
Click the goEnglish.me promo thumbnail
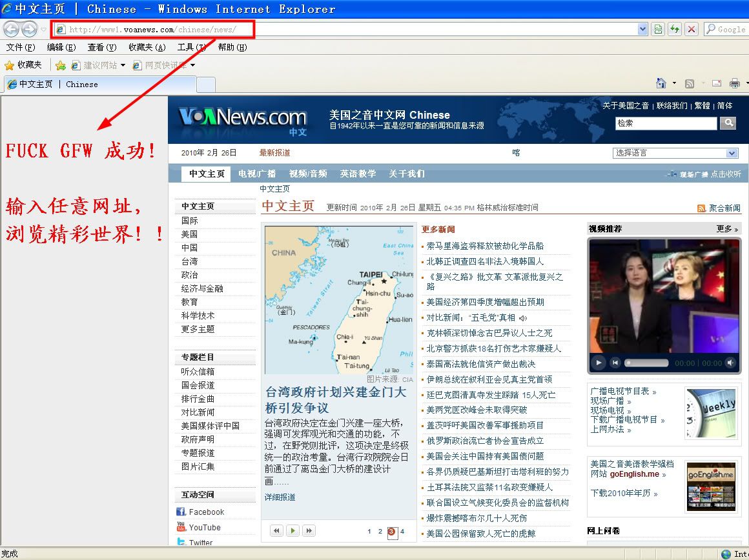[x=712, y=486]
